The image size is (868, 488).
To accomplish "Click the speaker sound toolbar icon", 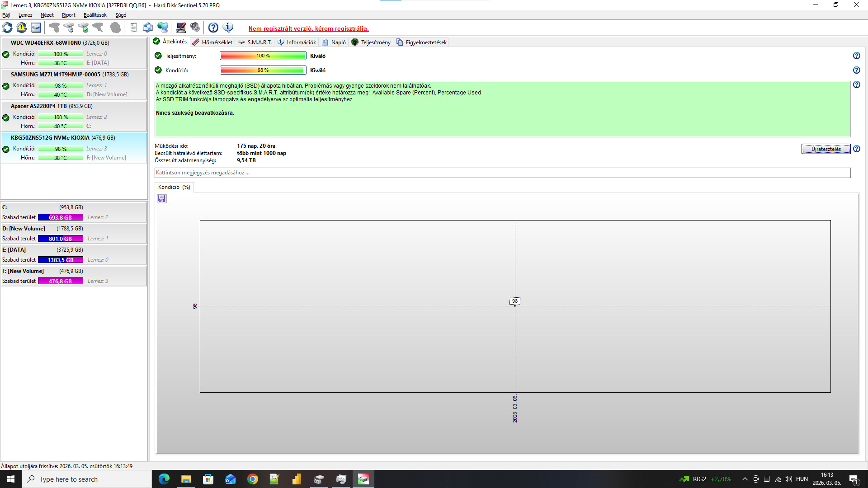I will (x=195, y=28).
